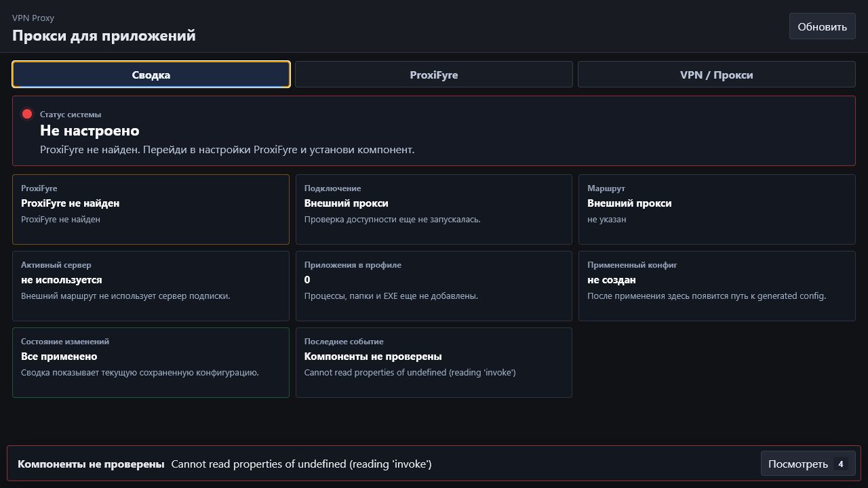Select the ProxiFyre не найден card
868x488 pixels.
(151, 209)
